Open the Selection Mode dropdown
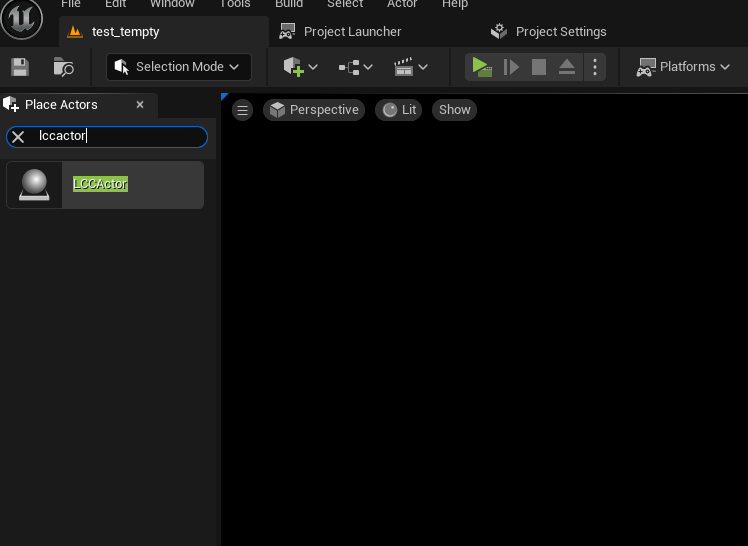 pos(179,67)
